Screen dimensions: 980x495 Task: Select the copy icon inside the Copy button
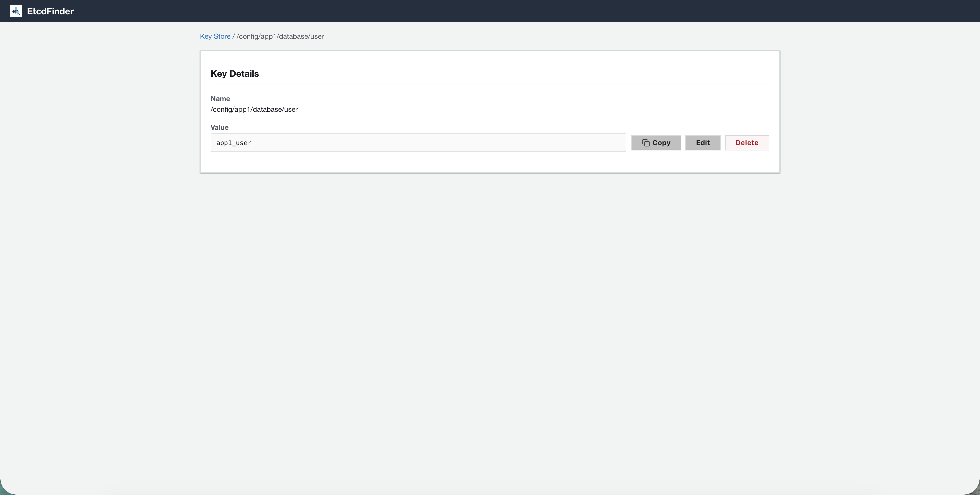pos(646,142)
